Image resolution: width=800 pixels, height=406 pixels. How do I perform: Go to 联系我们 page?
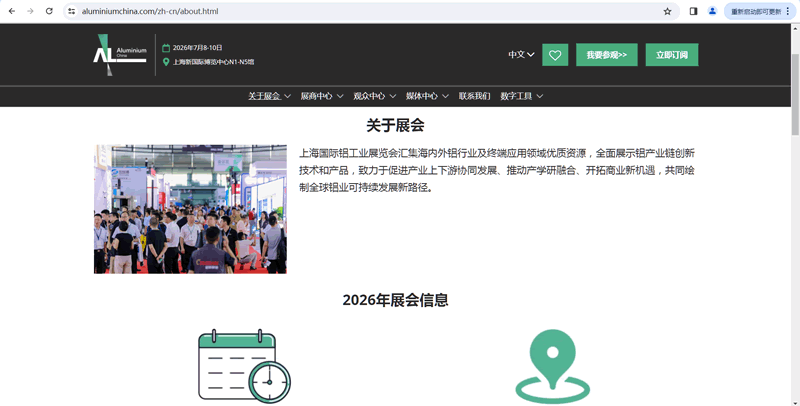(x=474, y=96)
